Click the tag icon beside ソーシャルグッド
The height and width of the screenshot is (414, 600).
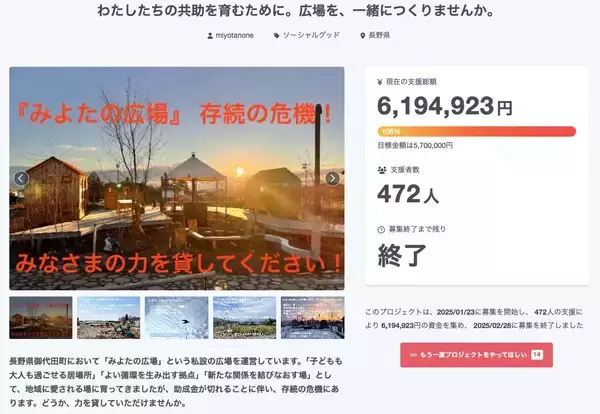click(x=278, y=36)
